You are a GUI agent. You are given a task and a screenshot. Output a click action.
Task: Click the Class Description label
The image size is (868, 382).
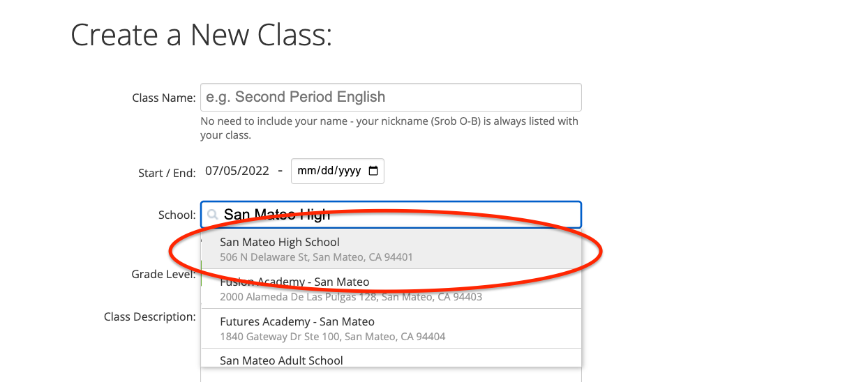149,317
